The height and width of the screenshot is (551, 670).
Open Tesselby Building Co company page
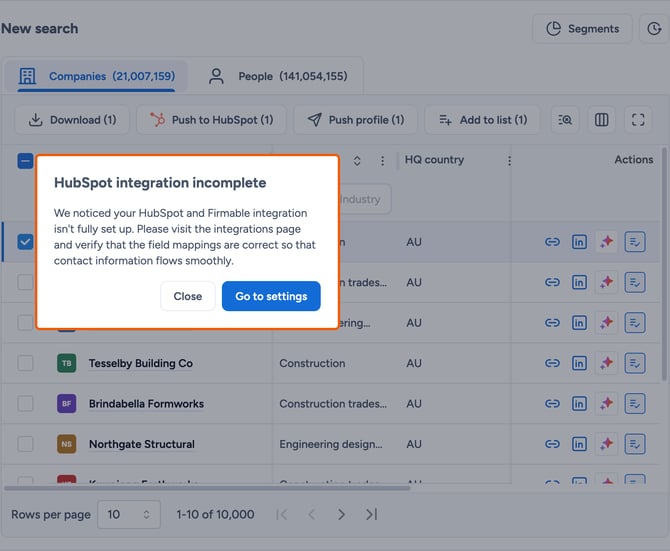141,363
